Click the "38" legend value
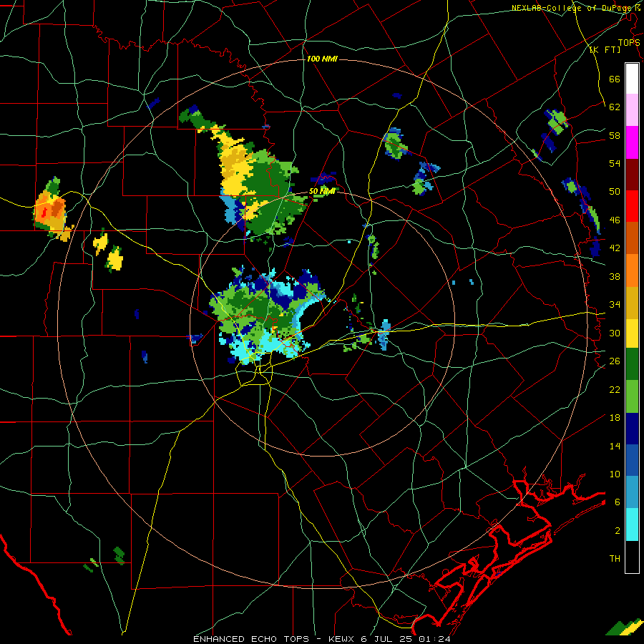Image resolution: width=644 pixels, height=644 pixels. (x=615, y=276)
